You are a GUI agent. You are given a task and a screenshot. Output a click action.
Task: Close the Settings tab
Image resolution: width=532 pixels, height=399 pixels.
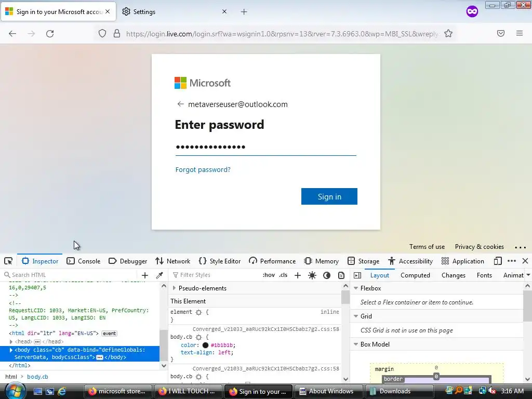[x=224, y=11]
